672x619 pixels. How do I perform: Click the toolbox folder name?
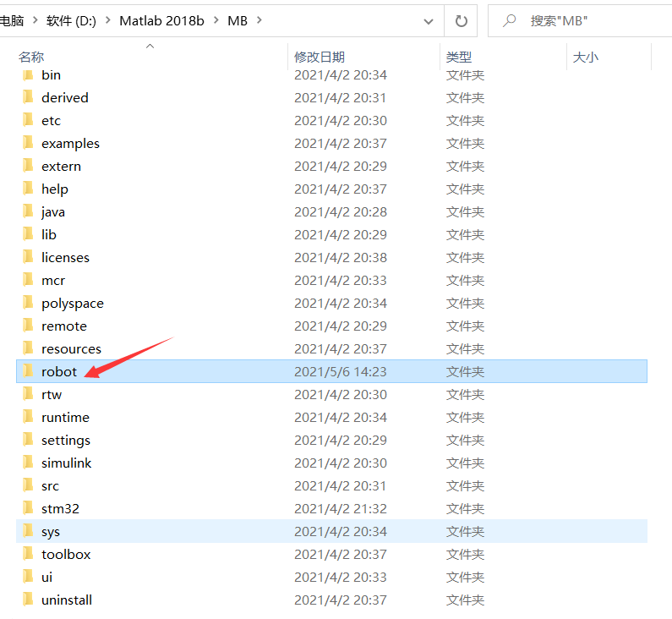tap(66, 554)
